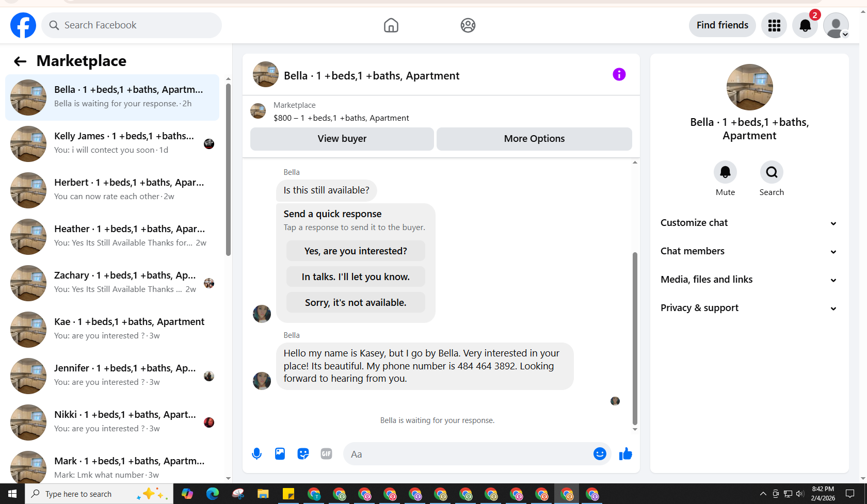Open the emoji picker in message box
The height and width of the screenshot is (504, 867).
[x=600, y=454]
